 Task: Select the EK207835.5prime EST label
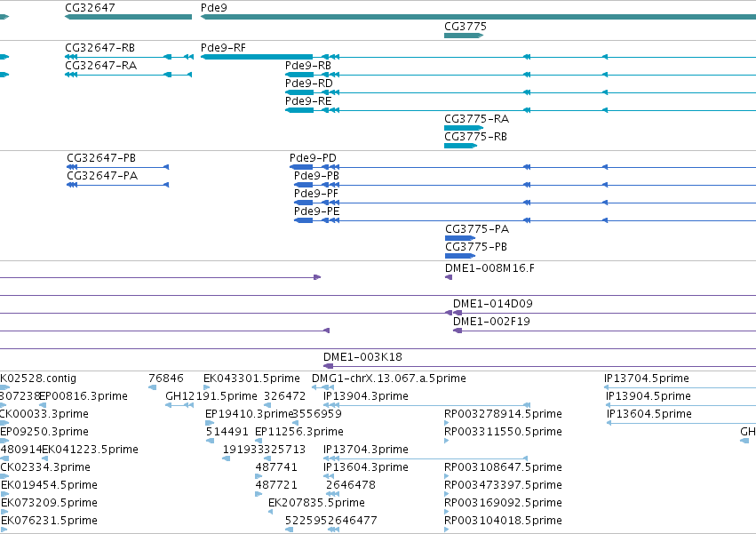click(x=316, y=503)
